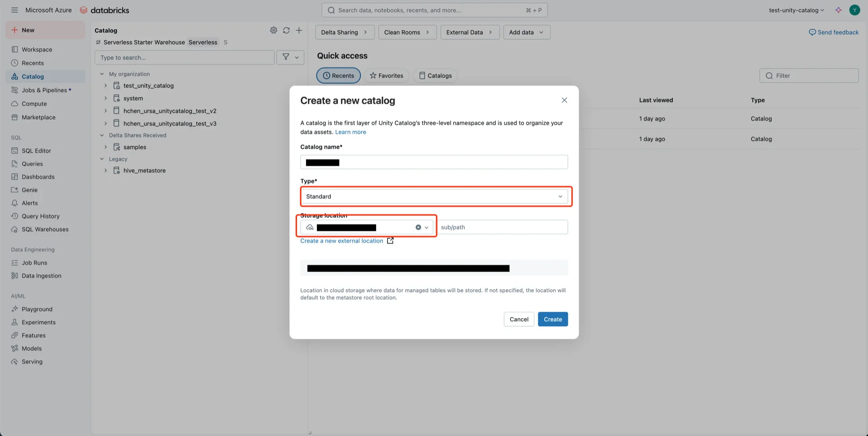Open the external link icon beside Create a new external location
Screen dimensions: 868x436
click(x=390, y=241)
